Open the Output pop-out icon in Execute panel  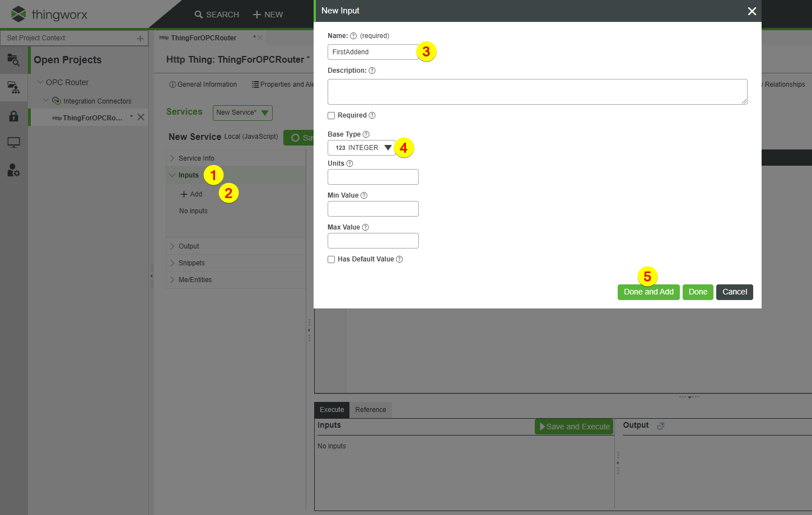click(x=660, y=425)
